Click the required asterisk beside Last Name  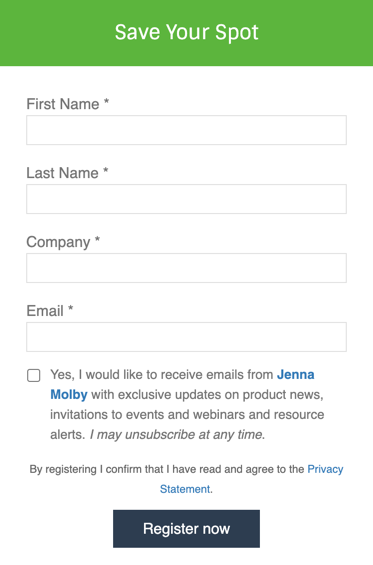(106, 170)
